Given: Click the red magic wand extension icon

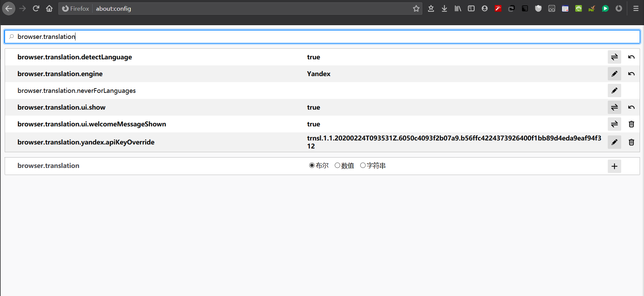Looking at the screenshot, I should pyautogui.click(x=498, y=8).
